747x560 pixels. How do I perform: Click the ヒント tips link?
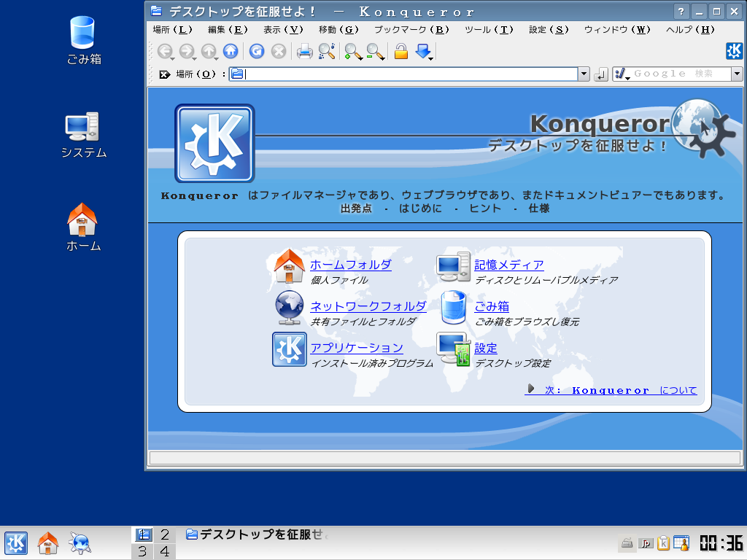(485, 209)
